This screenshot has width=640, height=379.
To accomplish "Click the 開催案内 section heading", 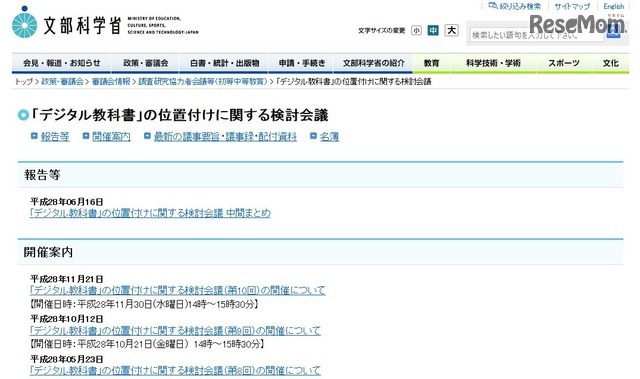I will click(x=48, y=252).
